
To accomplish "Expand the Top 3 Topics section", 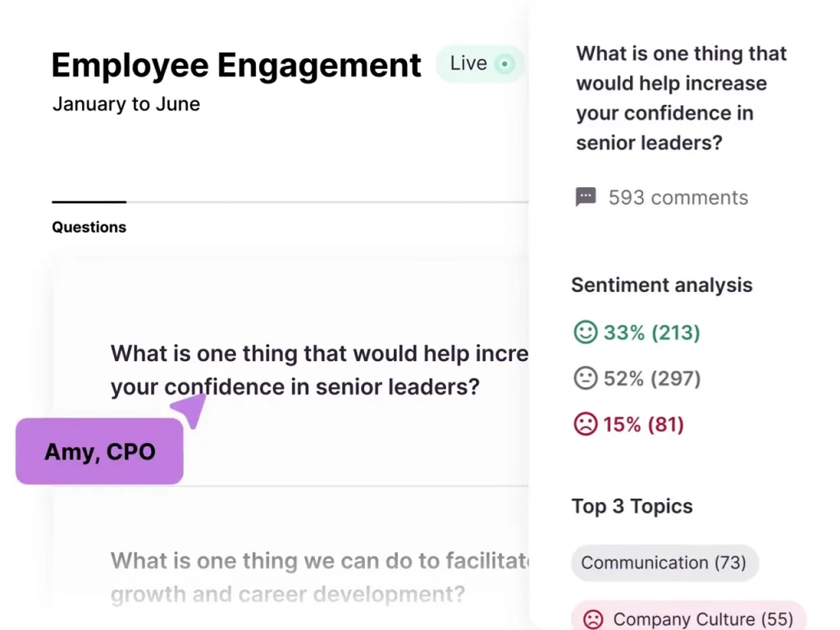I will click(632, 506).
